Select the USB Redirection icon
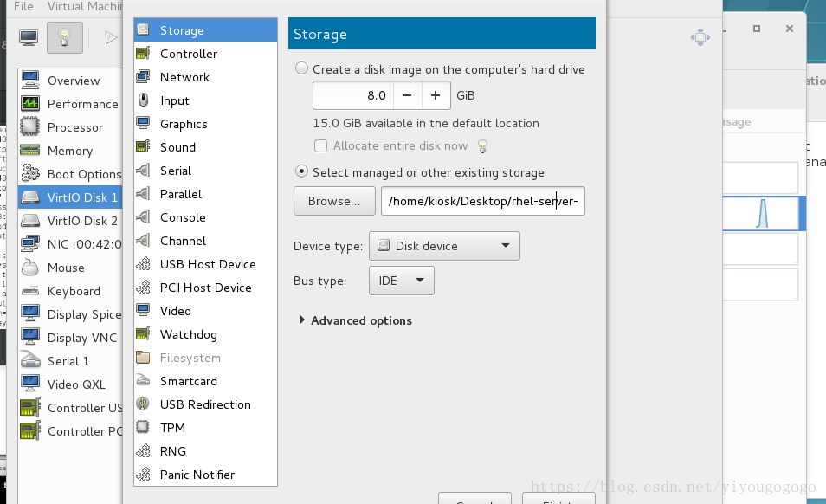Screen dimensions: 826x504 point(143,404)
